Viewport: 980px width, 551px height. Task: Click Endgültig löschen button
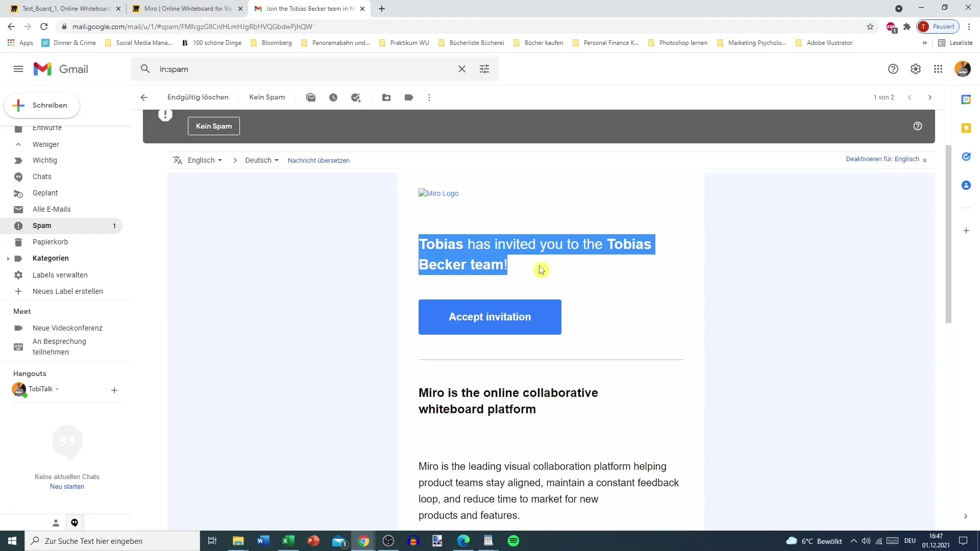(x=198, y=97)
